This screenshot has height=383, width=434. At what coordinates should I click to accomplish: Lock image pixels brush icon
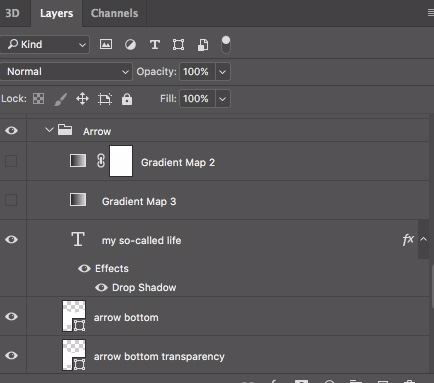coord(61,99)
